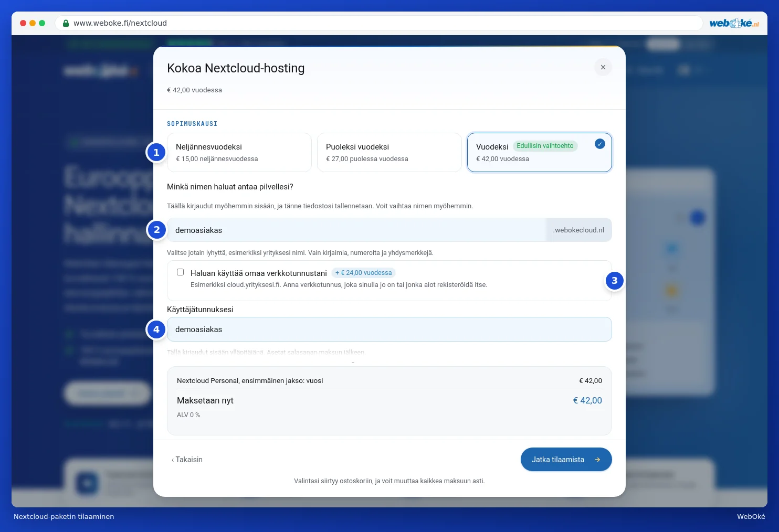Click the Jatka tilaamista button
The image size is (779, 532).
click(566, 460)
